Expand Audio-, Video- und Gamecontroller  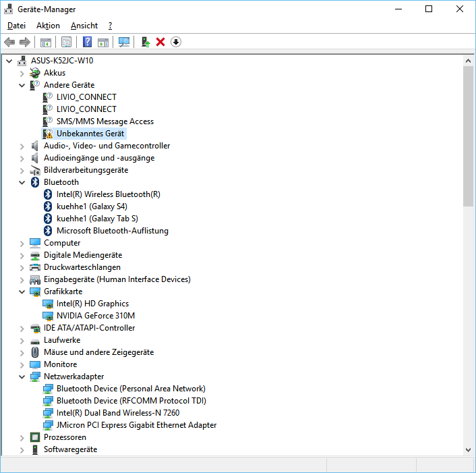[22, 146]
